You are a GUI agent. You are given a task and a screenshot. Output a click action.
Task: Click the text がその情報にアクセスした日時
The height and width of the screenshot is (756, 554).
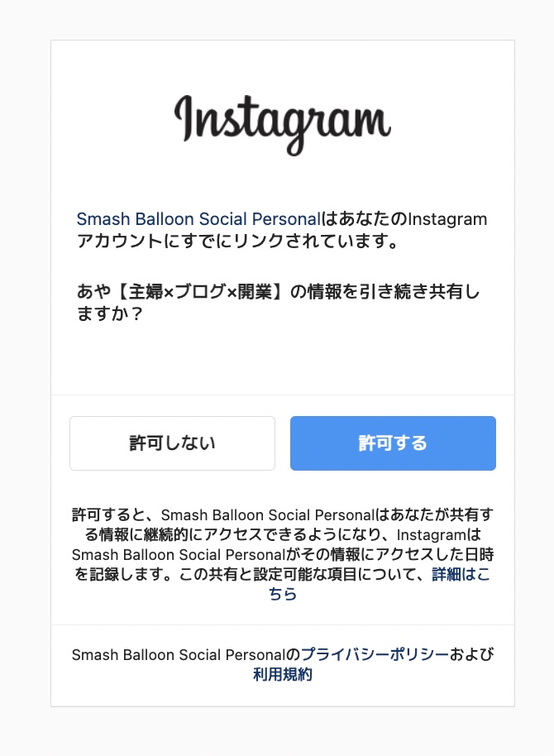(390, 554)
